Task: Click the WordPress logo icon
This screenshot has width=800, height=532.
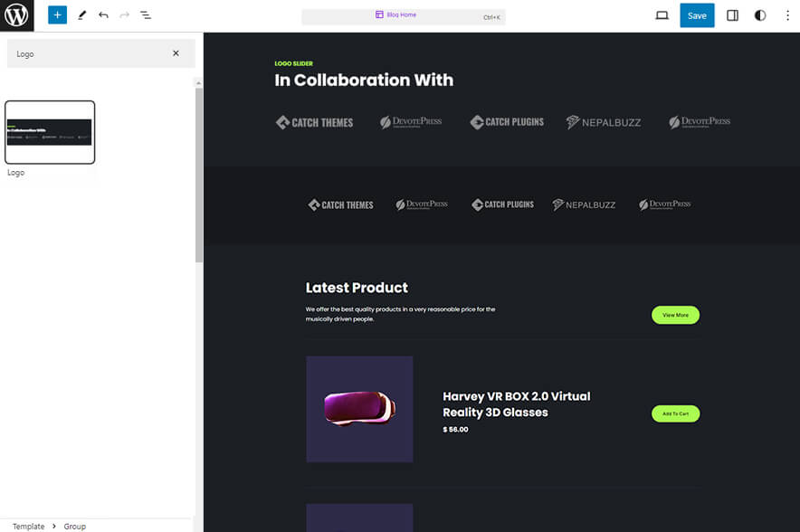Action: coord(16,15)
